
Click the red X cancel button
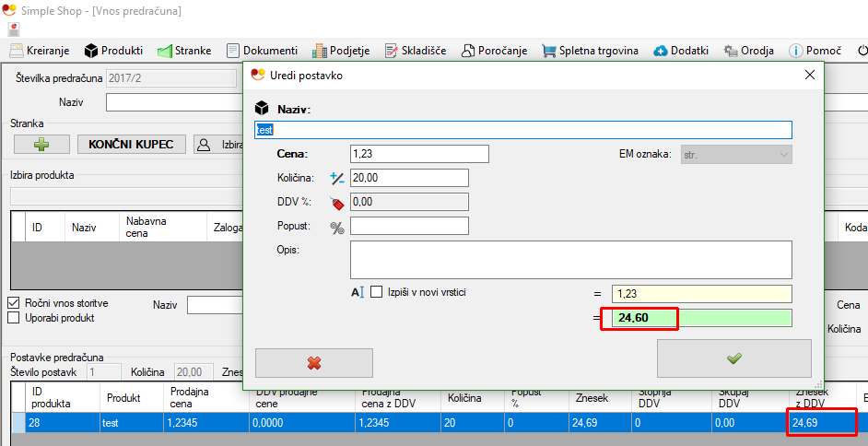(314, 362)
